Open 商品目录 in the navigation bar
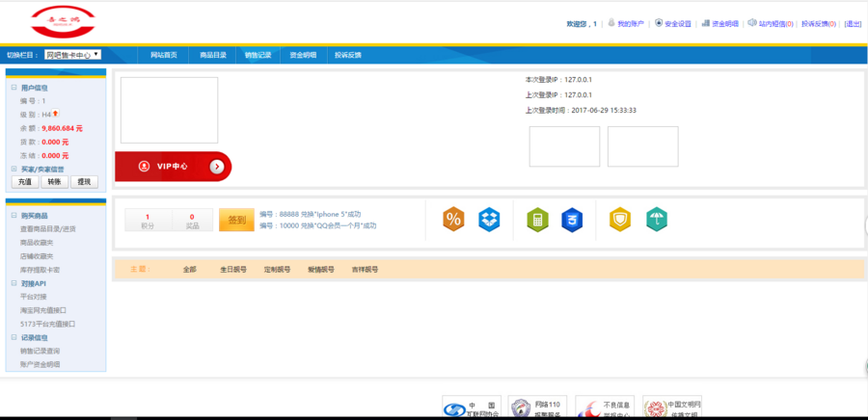This screenshot has height=420, width=868. [x=213, y=55]
